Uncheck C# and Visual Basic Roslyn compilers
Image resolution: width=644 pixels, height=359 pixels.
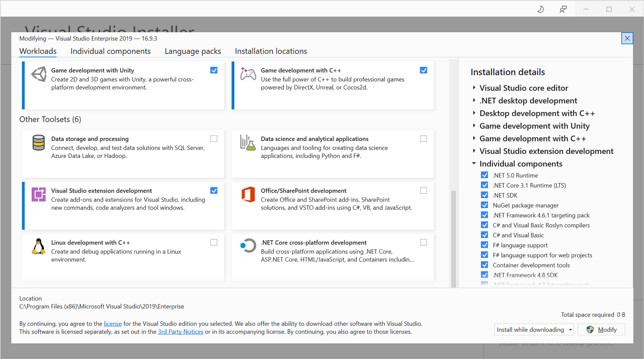point(485,225)
